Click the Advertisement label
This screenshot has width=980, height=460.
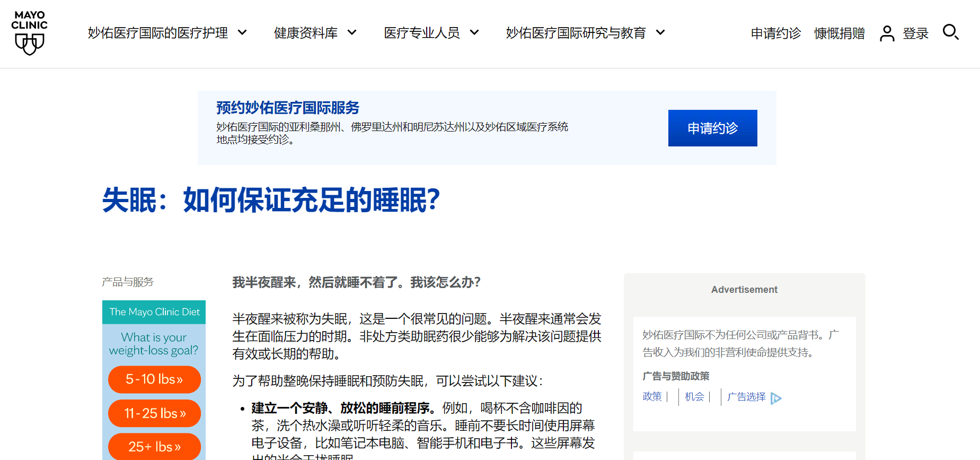(744, 290)
